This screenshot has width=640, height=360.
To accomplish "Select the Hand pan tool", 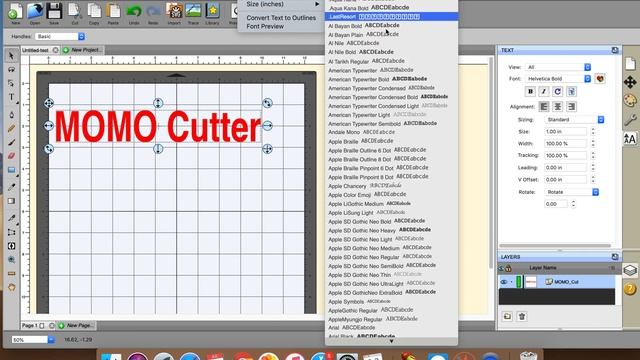I will point(11,287).
